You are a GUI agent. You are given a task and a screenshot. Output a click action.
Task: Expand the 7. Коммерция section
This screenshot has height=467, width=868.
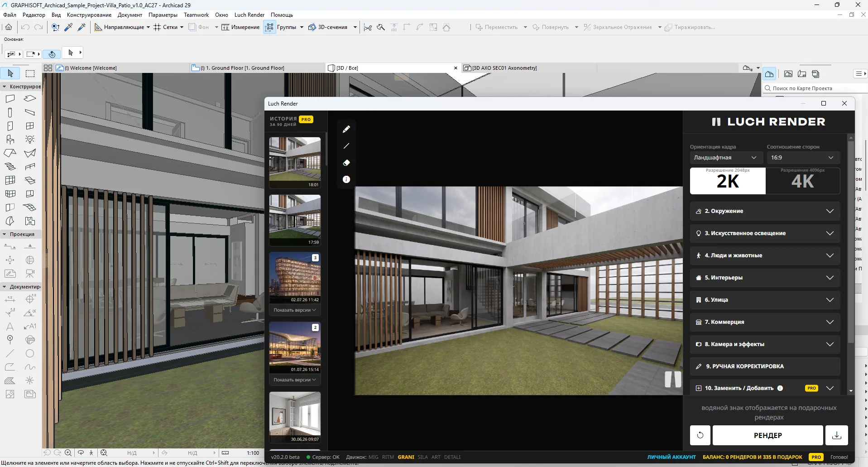coord(765,322)
